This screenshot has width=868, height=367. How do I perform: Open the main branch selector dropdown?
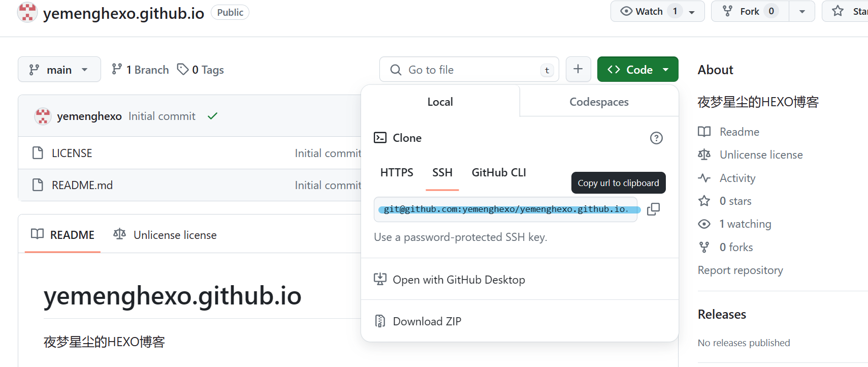point(59,70)
